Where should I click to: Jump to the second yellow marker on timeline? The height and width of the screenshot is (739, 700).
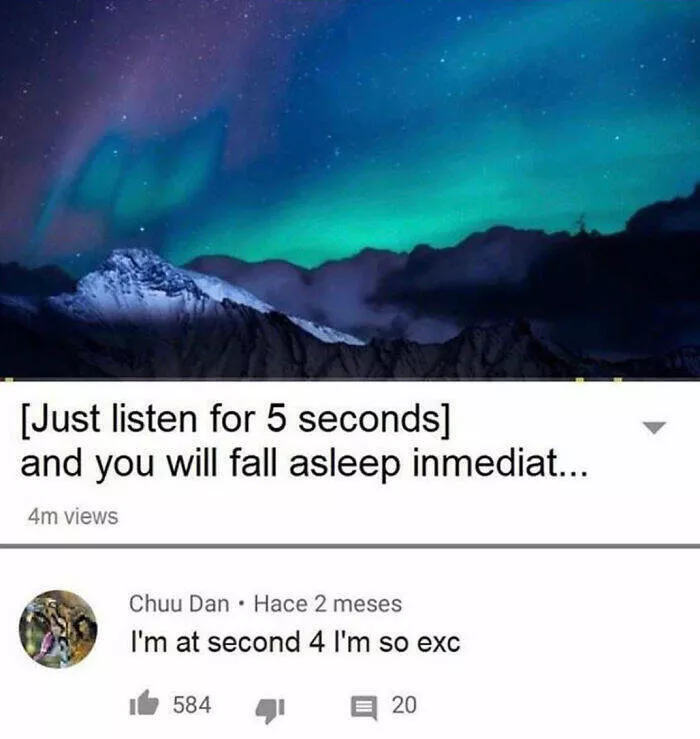coord(580,379)
